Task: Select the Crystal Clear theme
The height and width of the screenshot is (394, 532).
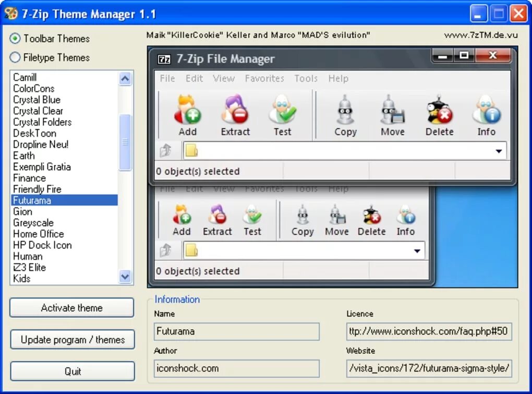Action: pyautogui.click(x=65, y=111)
